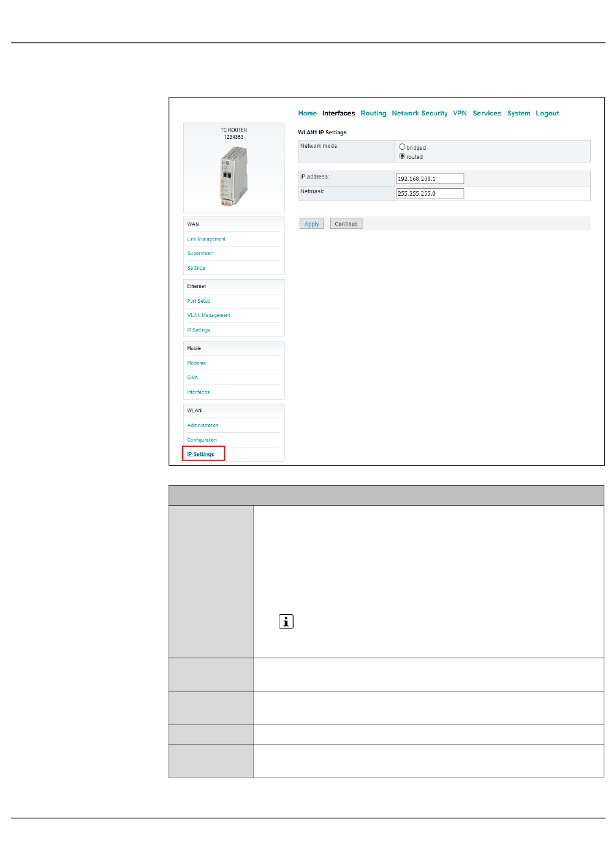The height and width of the screenshot is (858, 616).
Task: Open the Network Security menu
Action: (419, 113)
